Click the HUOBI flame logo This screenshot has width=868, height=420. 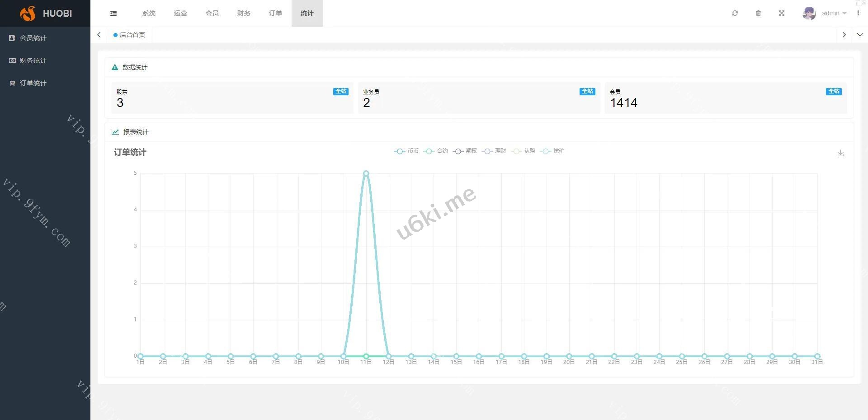pos(28,14)
